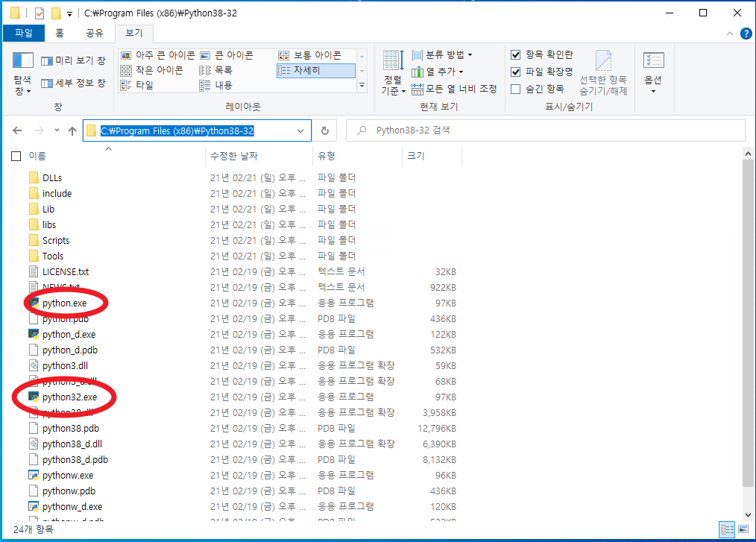This screenshot has height=542, width=756.
Task: Select python38.pdb file
Action: [x=70, y=429]
